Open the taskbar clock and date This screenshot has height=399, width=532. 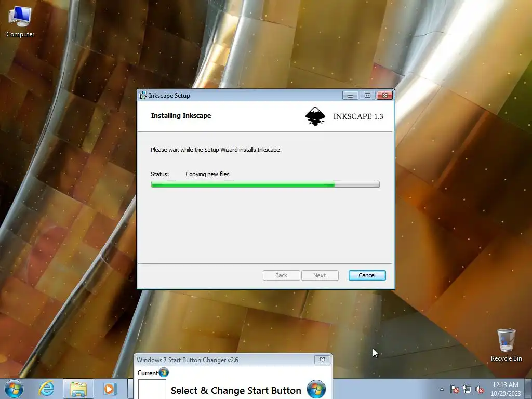(505, 389)
